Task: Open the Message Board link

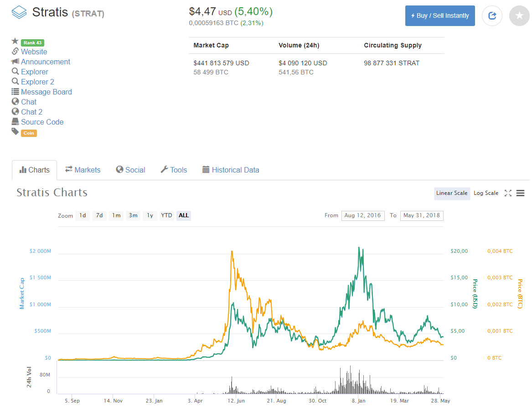Action: click(46, 92)
